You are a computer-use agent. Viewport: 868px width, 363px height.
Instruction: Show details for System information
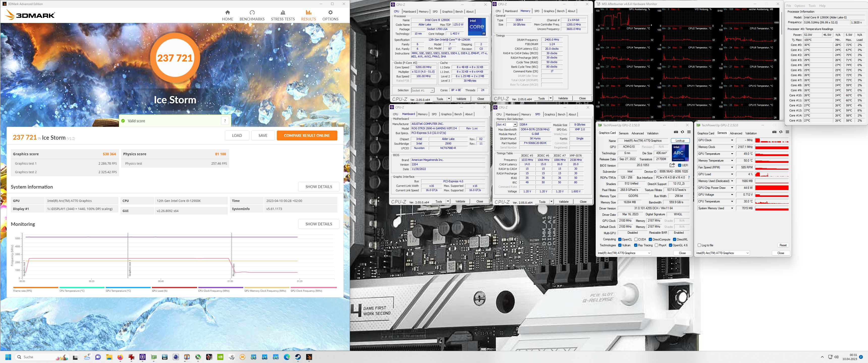[x=318, y=187]
